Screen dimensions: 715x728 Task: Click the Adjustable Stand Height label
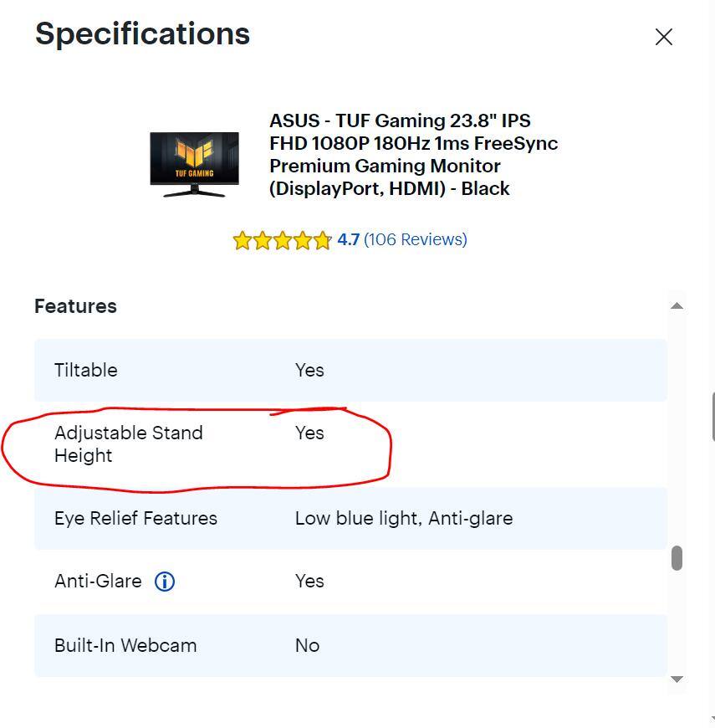pos(128,444)
